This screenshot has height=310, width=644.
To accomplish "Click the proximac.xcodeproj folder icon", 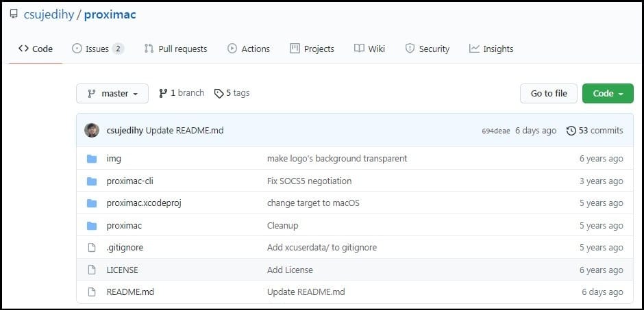I will pos(92,203).
